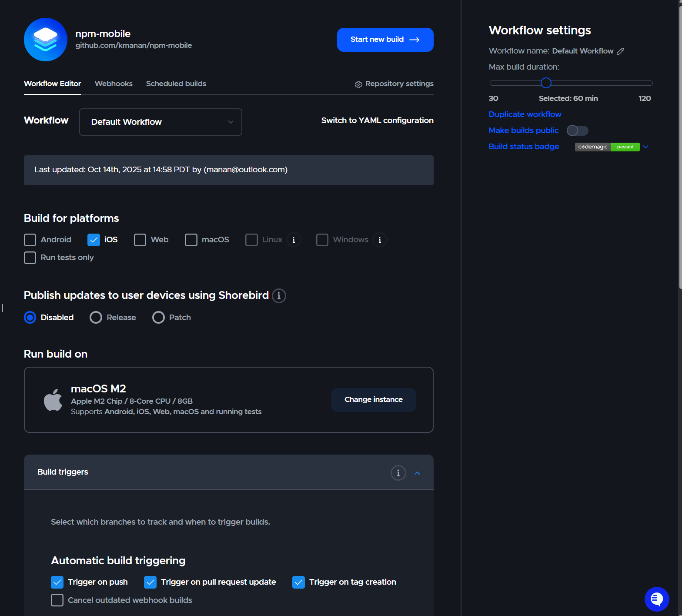Select the Patch Shorebird radio option

pyautogui.click(x=158, y=318)
